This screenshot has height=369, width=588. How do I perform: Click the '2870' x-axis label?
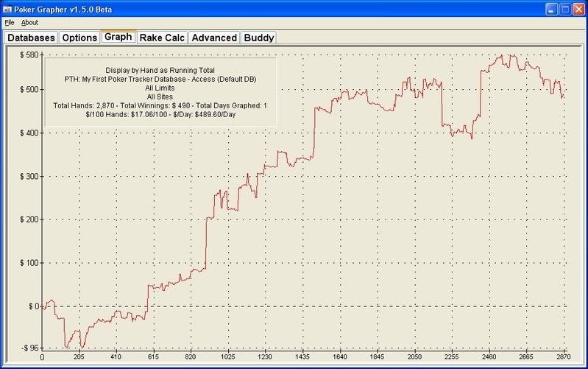coord(563,357)
